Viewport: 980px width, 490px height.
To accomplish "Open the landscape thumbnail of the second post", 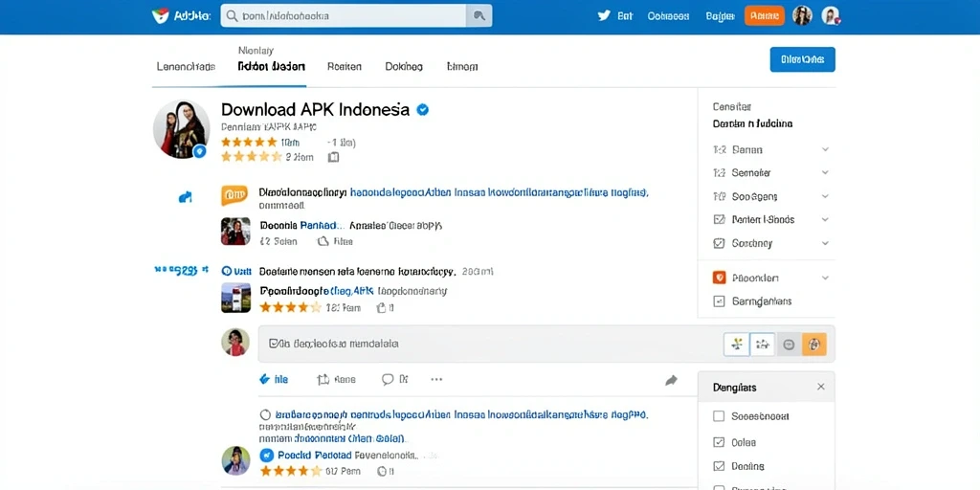I will click(x=235, y=298).
